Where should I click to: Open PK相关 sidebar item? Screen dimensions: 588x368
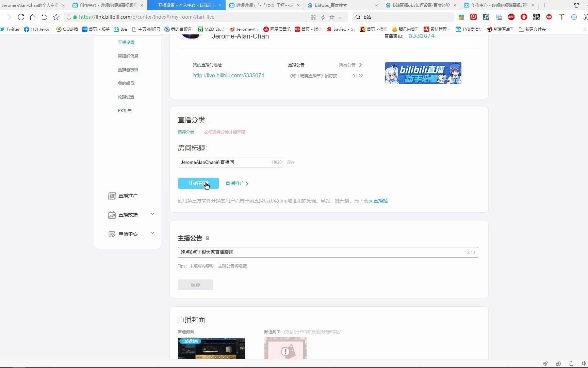[x=125, y=111]
